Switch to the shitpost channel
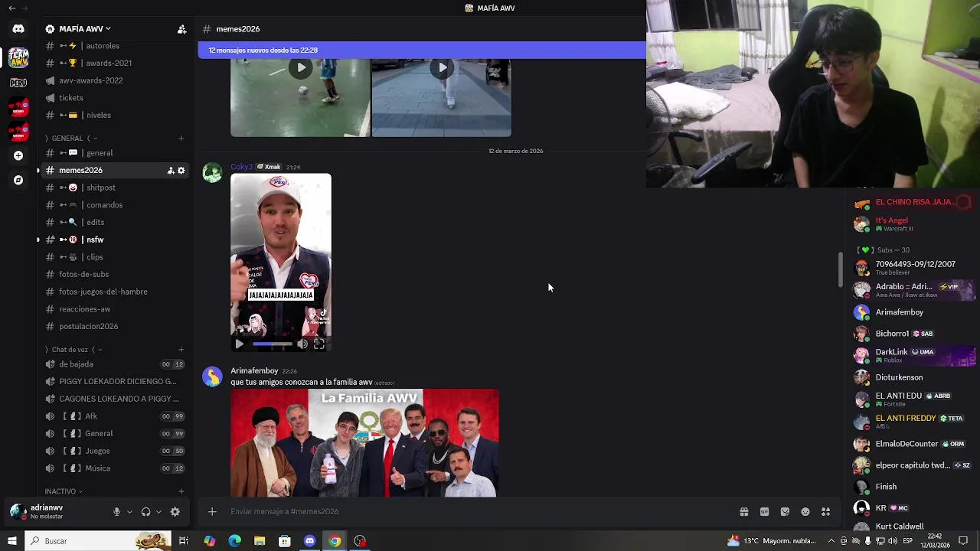The image size is (980, 551). click(115, 187)
